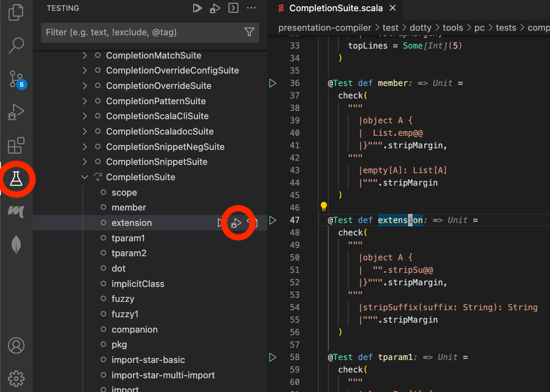This screenshot has width=550, height=392.
Task: Click the lightbulb code action on line 46
Action: click(324, 206)
